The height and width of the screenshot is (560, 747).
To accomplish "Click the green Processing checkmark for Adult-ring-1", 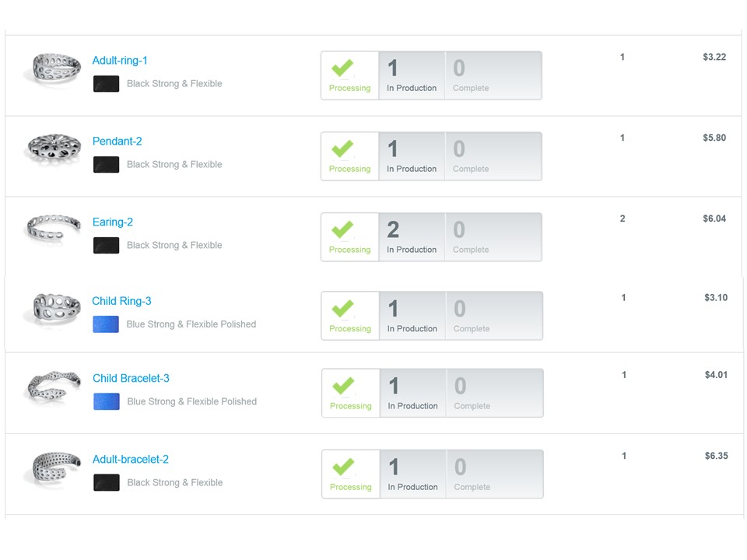I will click(342, 68).
